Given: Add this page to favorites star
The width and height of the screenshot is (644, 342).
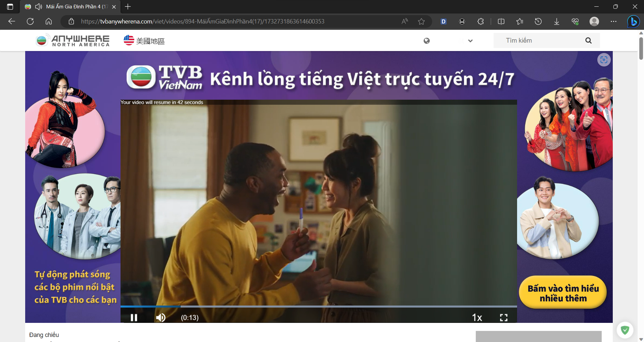Looking at the screenshot, I should point(421,21).
